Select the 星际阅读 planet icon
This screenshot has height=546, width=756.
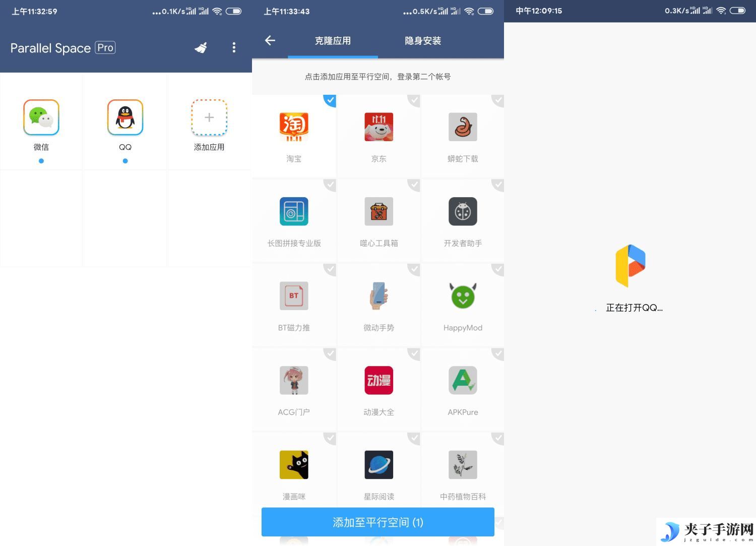(379, 465)
